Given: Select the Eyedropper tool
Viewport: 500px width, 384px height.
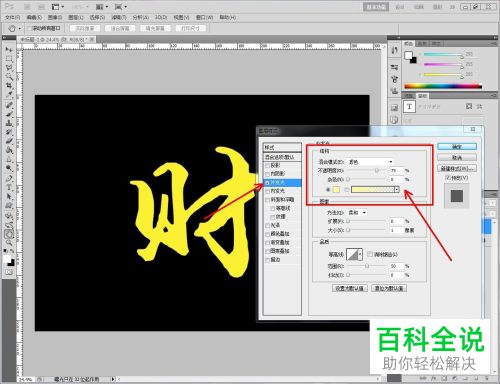Looking at the screenshot, I should [9, 95].
